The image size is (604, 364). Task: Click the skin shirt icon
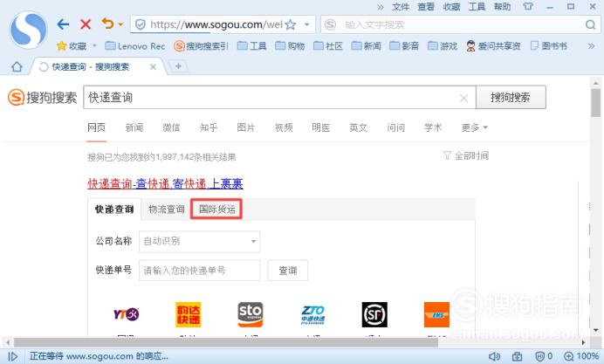point(528,7)
